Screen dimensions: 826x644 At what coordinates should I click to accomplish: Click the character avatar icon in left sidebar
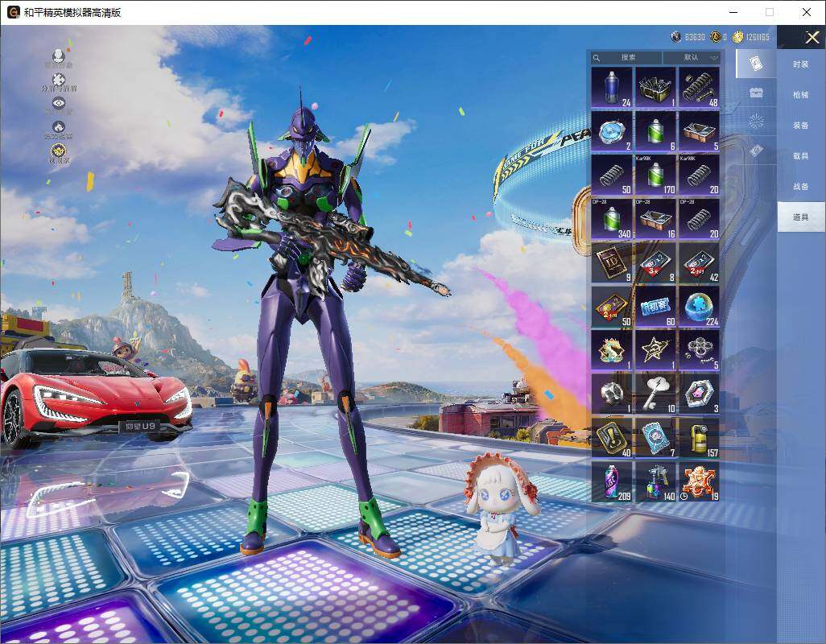pos(59,56)
